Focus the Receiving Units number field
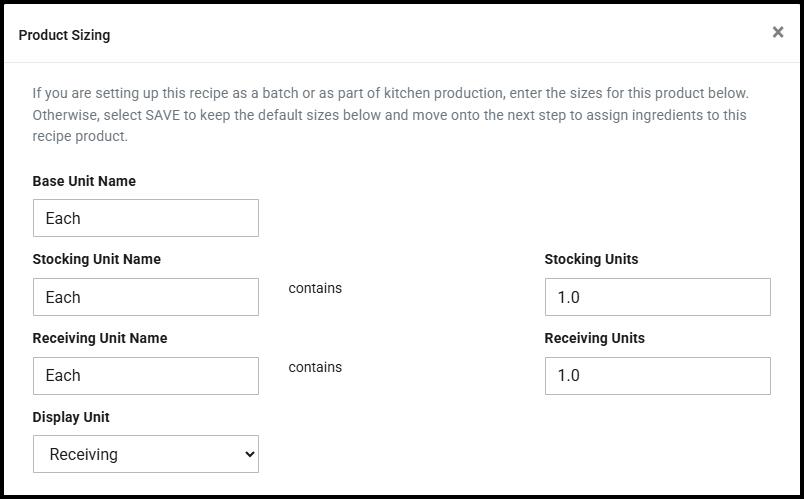 point(657,375)
